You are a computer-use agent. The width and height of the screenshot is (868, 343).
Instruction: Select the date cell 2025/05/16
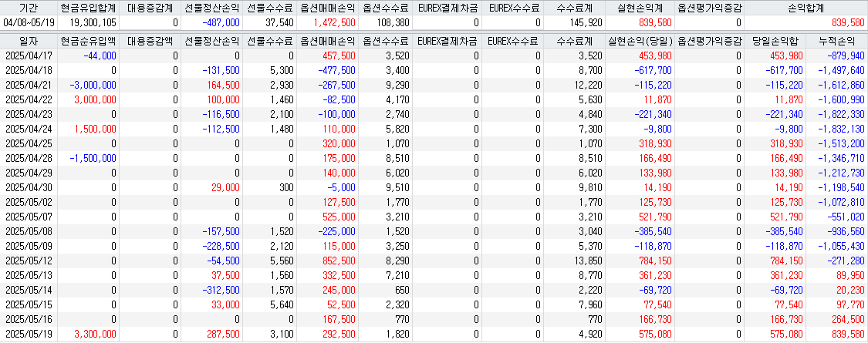pos(29,319)
